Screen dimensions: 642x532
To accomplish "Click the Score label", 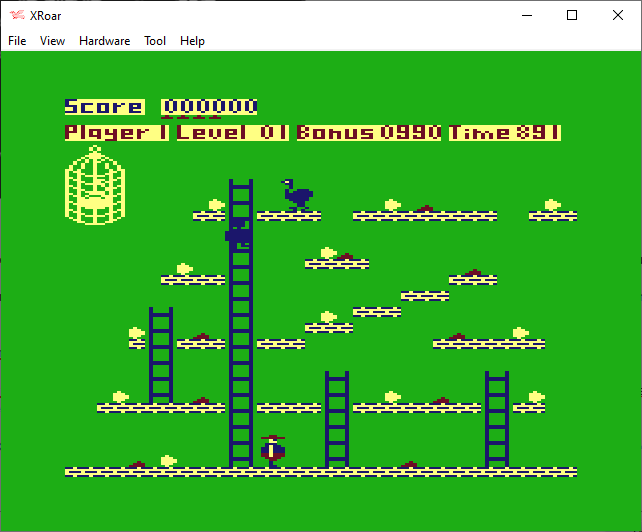I will point(105,107).
